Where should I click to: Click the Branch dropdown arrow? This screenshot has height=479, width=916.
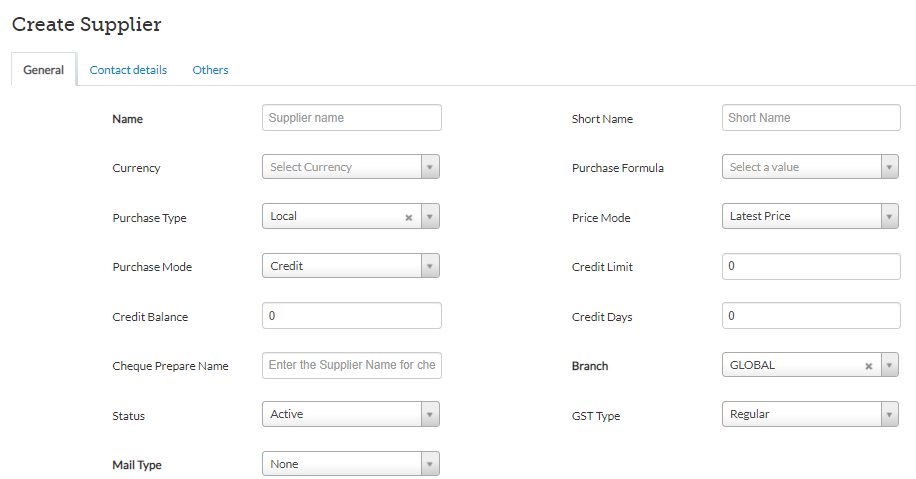(889, 366)
